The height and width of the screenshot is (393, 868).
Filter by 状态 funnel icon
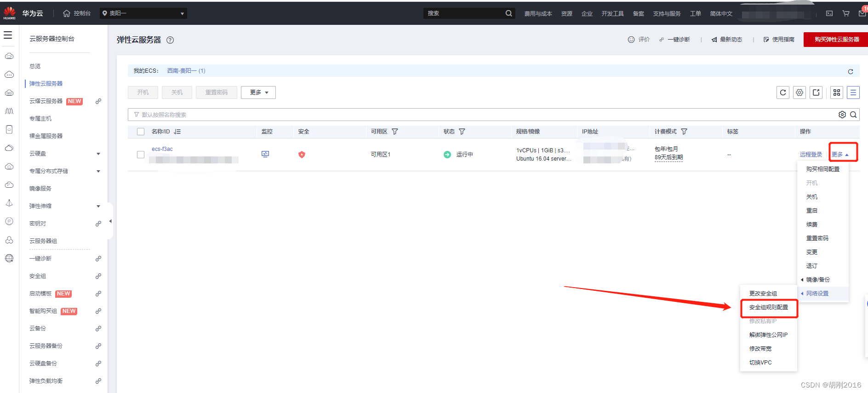click(462, 132)
